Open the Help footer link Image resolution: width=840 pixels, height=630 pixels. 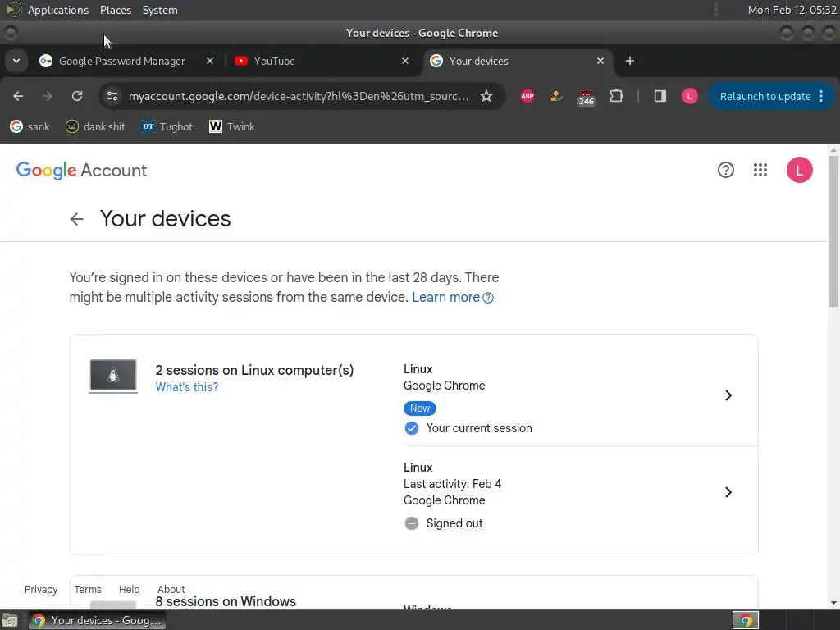[x=129, y=589]
